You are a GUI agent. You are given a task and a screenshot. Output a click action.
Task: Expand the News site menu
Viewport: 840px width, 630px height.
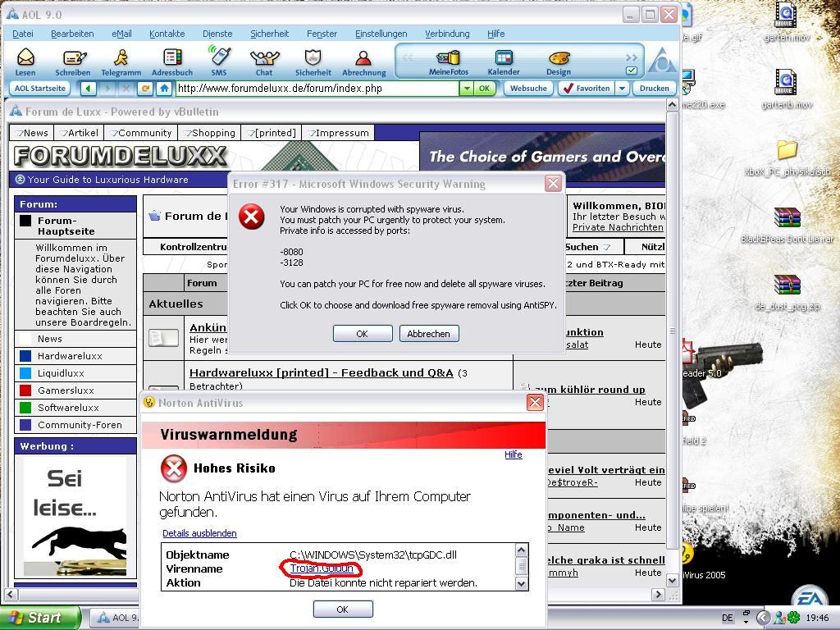coord(32,132)
